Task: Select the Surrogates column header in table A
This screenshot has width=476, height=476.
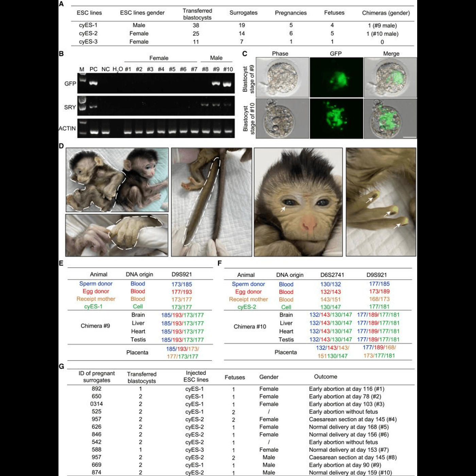Action: tap(243, 13)
